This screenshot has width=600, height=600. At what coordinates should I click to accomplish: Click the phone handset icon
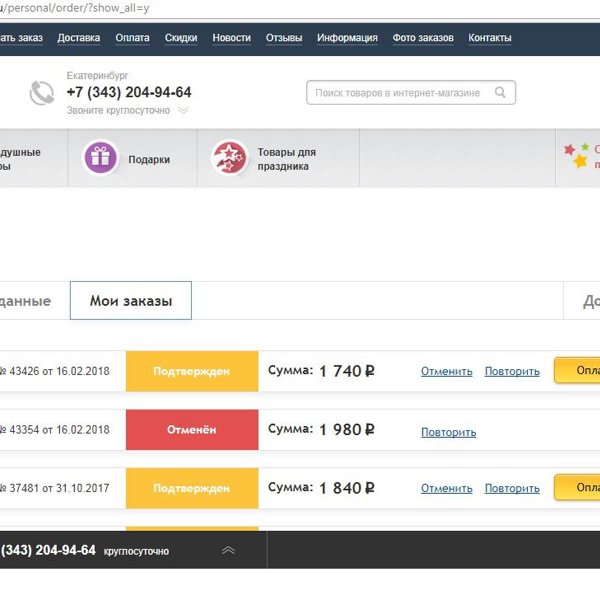42,93
